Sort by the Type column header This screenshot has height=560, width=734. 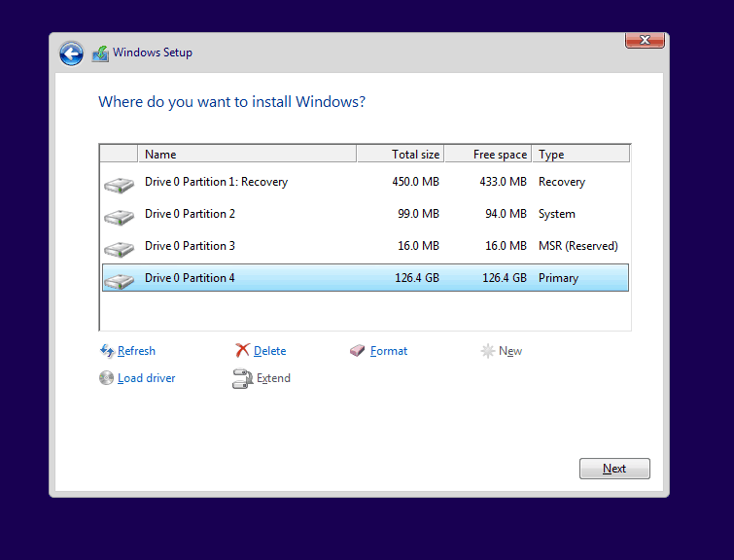click(x=580, y=154)
